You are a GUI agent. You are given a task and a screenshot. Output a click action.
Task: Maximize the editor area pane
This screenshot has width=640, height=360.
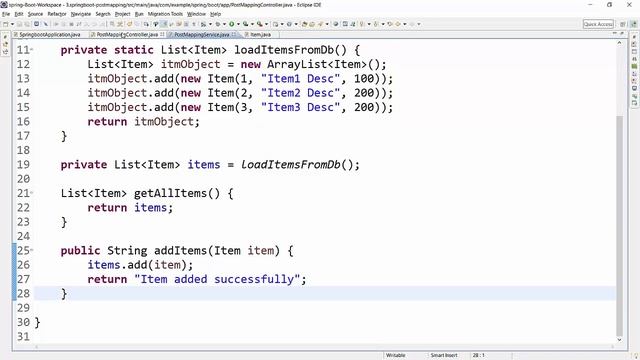pos(622,33)
